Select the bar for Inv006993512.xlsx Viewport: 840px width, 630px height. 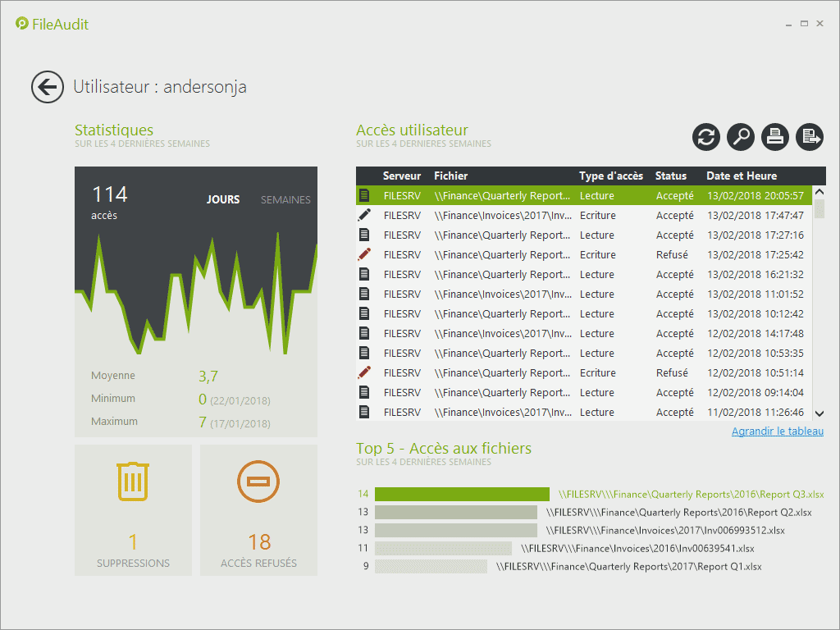[456, 531]
